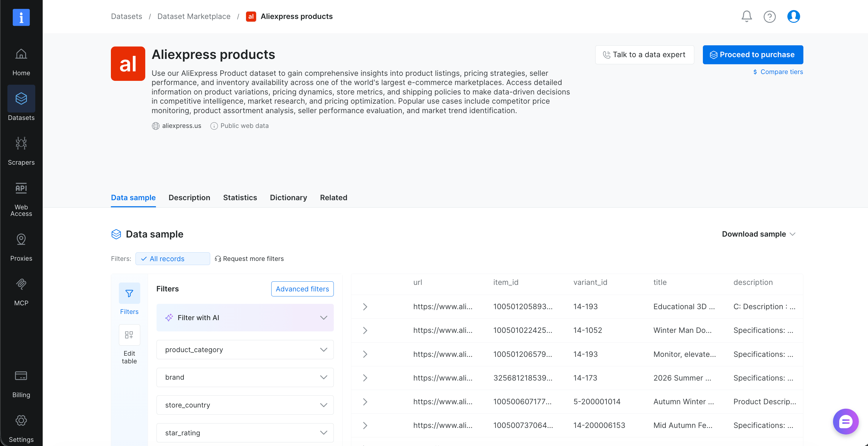
Task: Open the product_category filter dropdown
Action: pyautogui.click(x=245, y=349)
